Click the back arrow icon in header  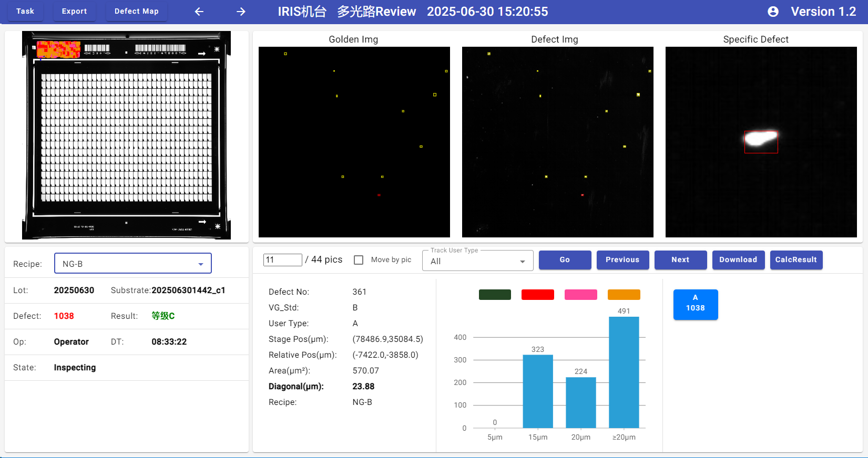coord(199,12)
